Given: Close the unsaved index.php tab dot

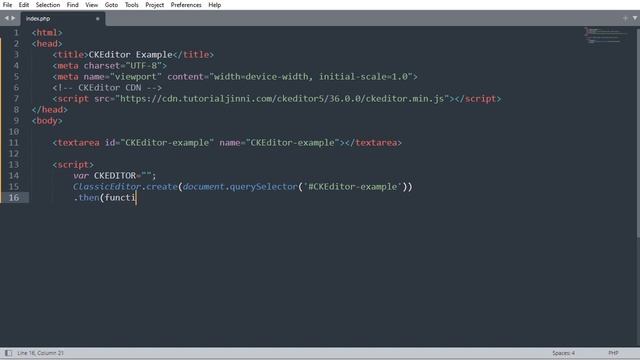Looking at the screenshot, I should [x=98, y=18].
